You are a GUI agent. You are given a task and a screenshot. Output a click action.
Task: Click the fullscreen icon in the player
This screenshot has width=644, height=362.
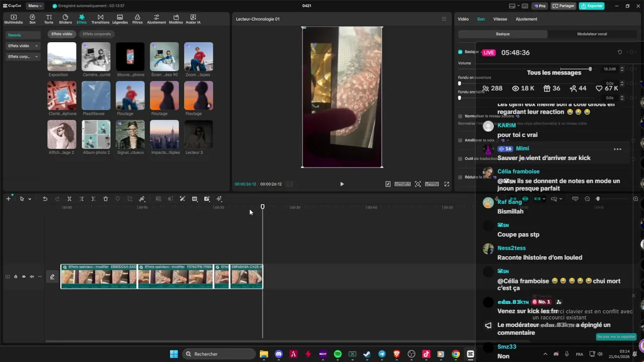click(x=446, y=184)
